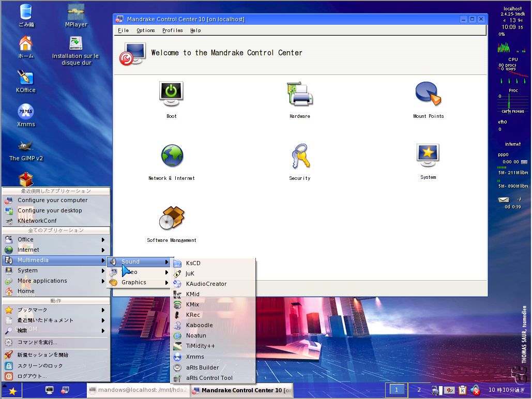Launch KRec from the Sound menu
The height and width of the screenshot is (399, 532).
point(213,315)
